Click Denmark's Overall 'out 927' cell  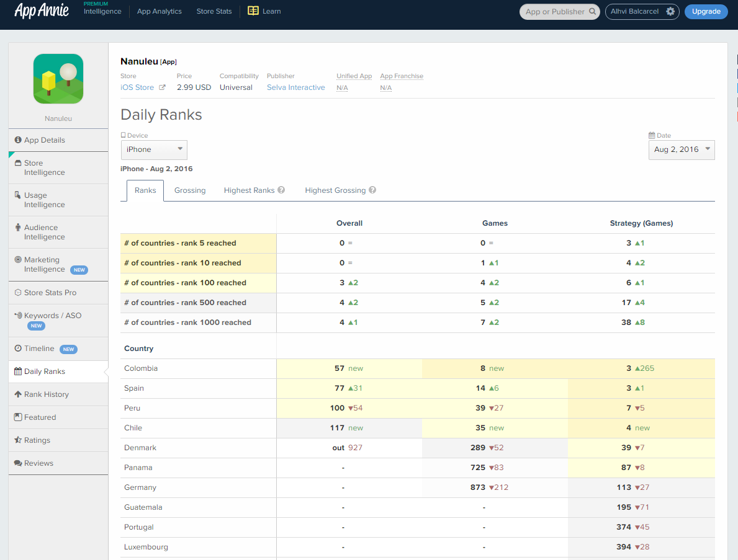349,448
